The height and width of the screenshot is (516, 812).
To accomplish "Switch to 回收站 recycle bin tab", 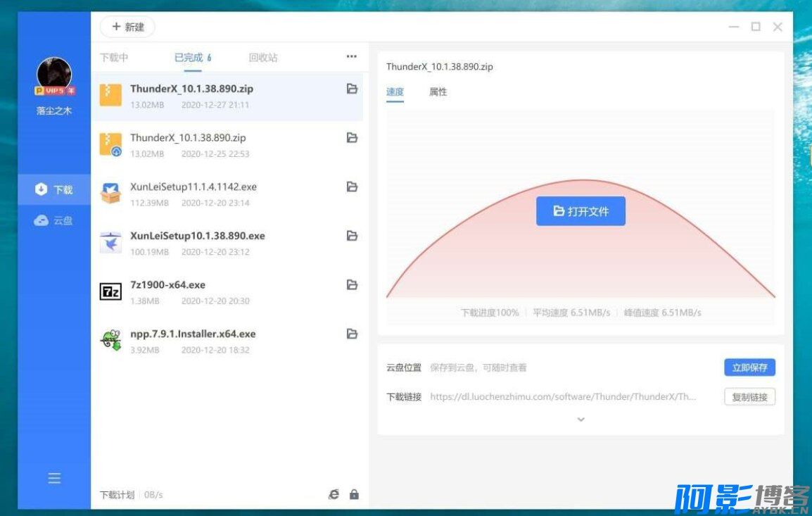I will point(263,58).
